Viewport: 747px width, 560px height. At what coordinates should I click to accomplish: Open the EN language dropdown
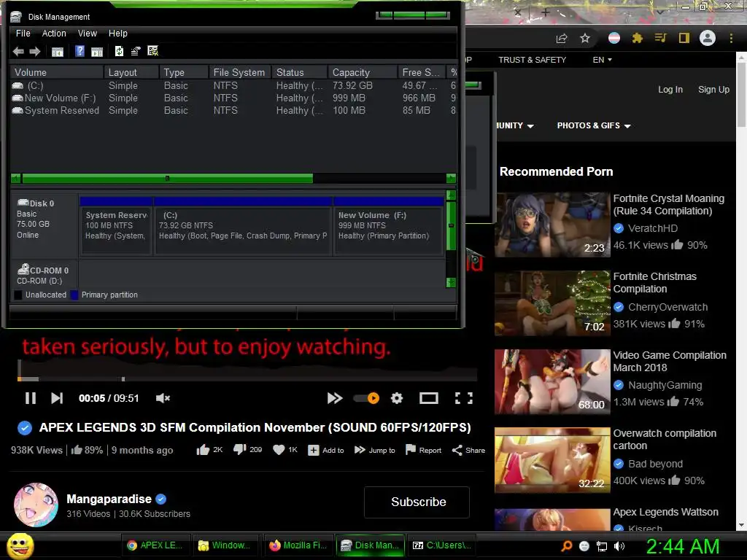pos(602,60)
